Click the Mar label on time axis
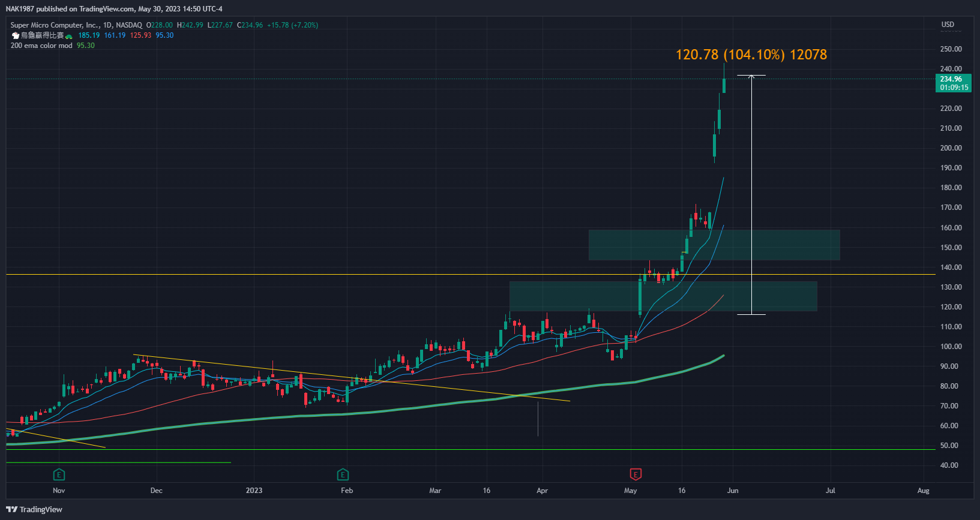Screen dimensions: 980x520 [x=435, y=491]
